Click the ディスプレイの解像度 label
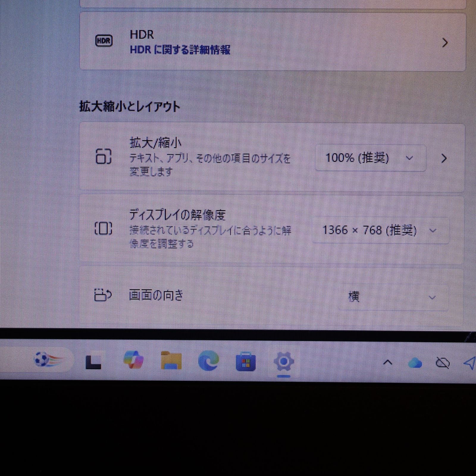This screenshot has height=476, width=476. [177, 215]
